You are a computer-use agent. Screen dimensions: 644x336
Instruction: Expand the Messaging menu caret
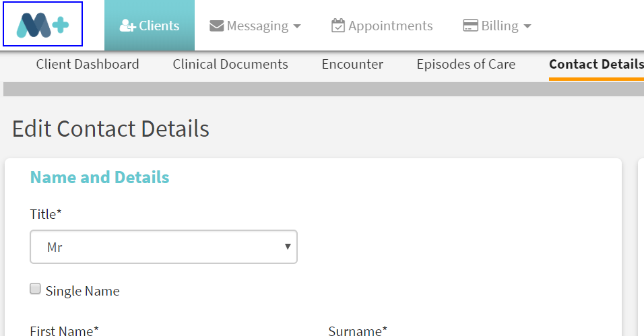click(x=297, y=27)
